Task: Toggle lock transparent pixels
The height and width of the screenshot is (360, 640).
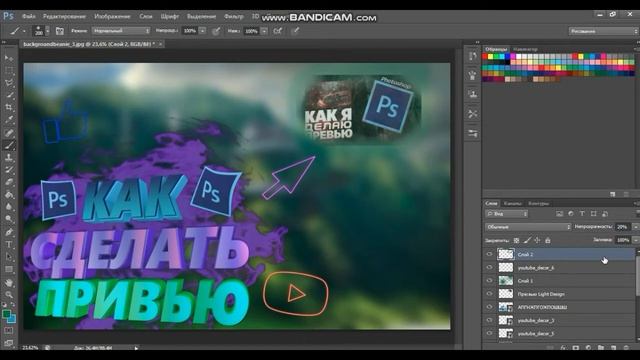Action: (516, 240)
